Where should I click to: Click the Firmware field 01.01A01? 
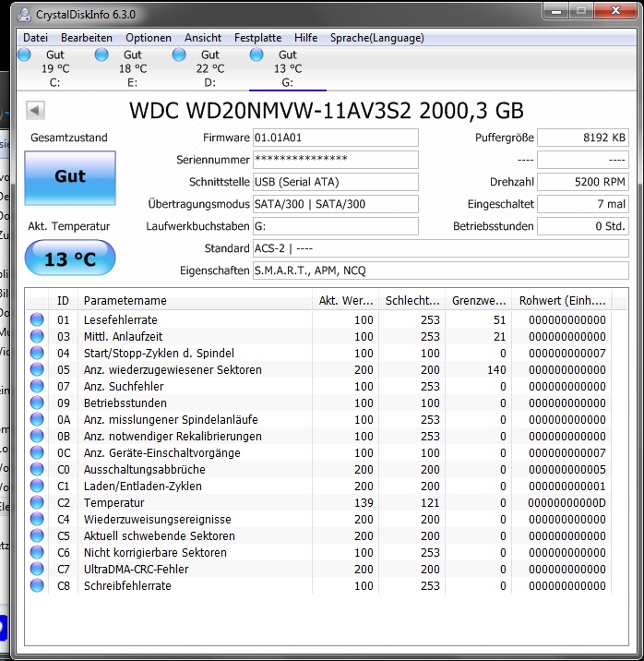[336, 138]
